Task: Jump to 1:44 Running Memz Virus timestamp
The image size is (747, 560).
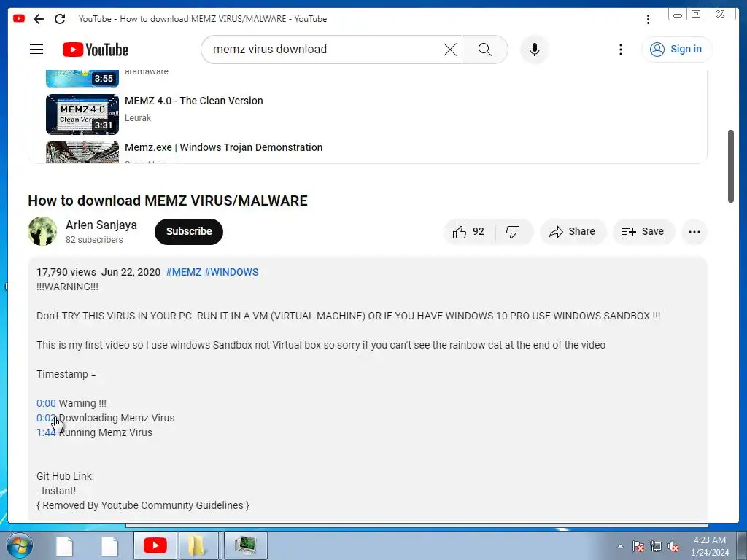Action: 46,432
